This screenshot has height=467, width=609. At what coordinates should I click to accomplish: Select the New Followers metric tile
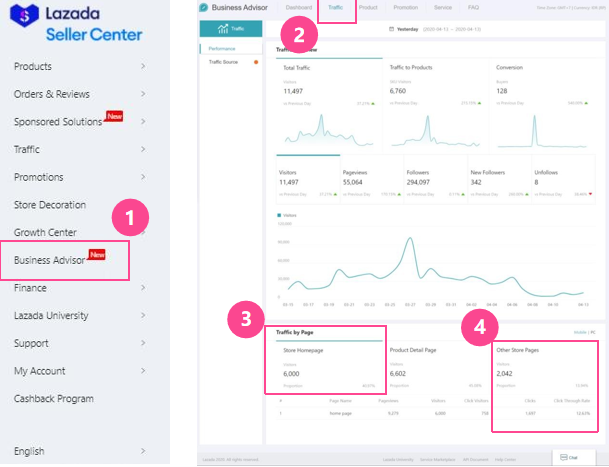pyautogui.click(x=499, y=179)
